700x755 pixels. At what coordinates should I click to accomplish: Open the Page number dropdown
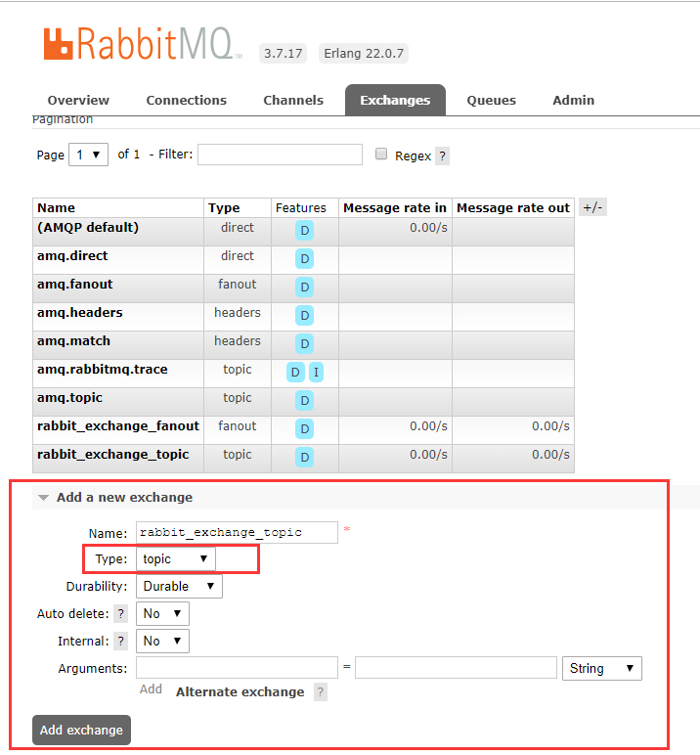(89, 155)
